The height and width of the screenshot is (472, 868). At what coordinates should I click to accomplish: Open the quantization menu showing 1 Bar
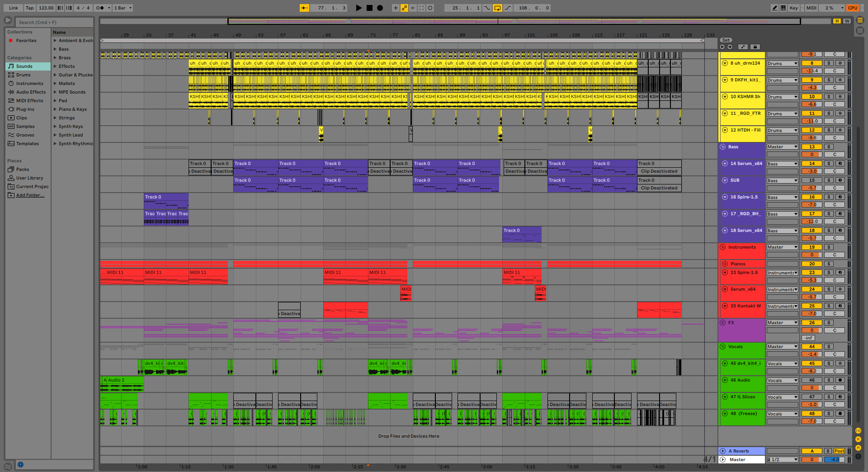tap(123, 8)
